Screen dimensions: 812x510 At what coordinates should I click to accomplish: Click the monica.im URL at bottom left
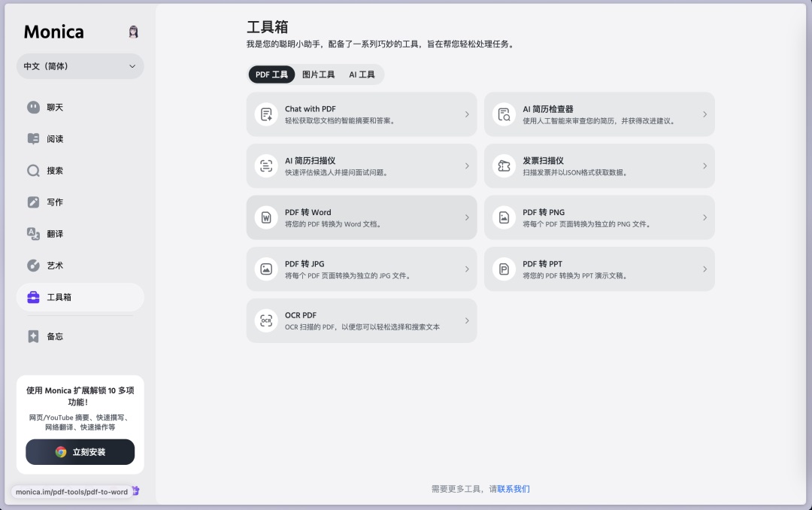pos(71,491)
